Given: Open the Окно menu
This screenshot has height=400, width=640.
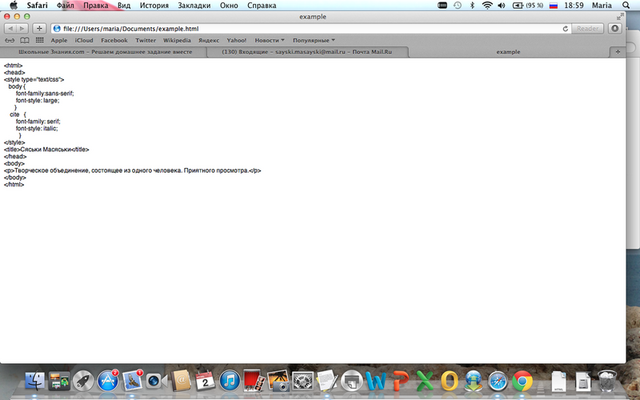Looking at the screenshot, I should 229,5.
